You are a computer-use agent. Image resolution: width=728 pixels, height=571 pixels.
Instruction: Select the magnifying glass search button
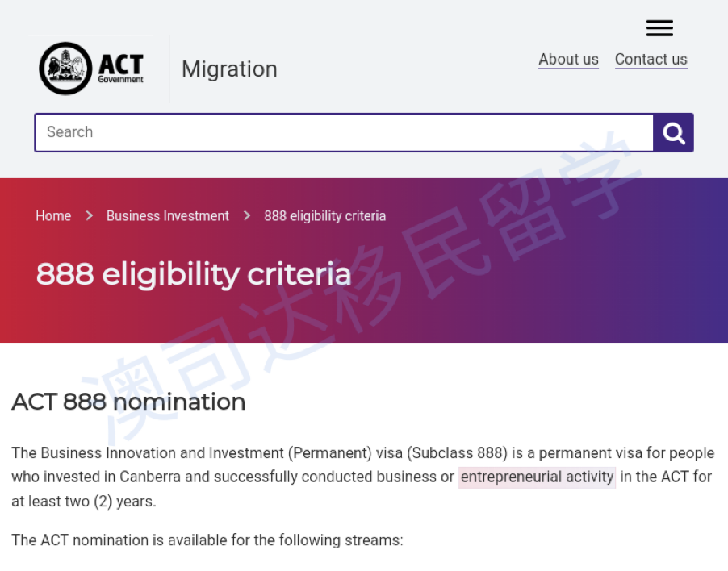pyautogui.click(x=672, y=132)
